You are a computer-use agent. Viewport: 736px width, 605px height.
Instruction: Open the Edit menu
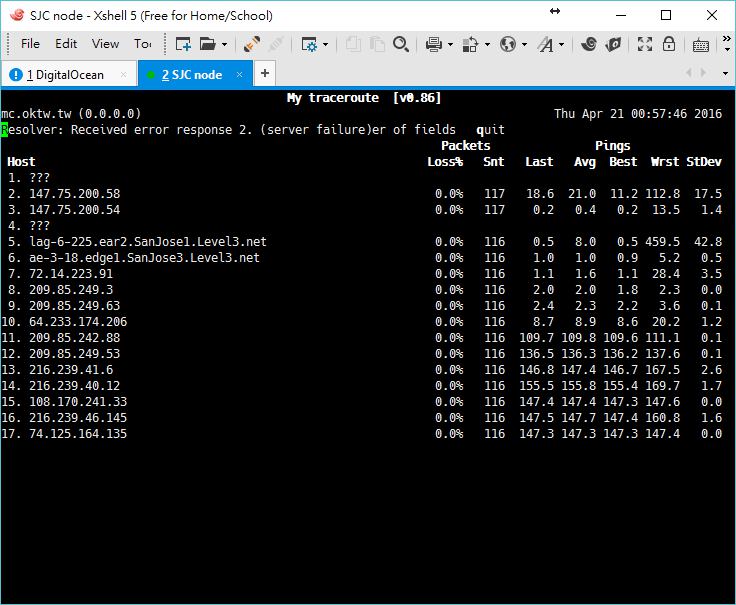[x=66, y=44]
